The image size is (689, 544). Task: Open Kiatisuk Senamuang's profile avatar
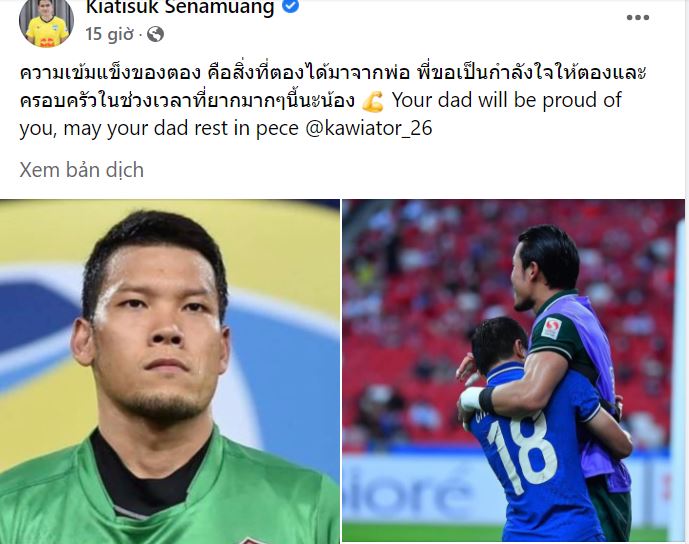point(46,22)
